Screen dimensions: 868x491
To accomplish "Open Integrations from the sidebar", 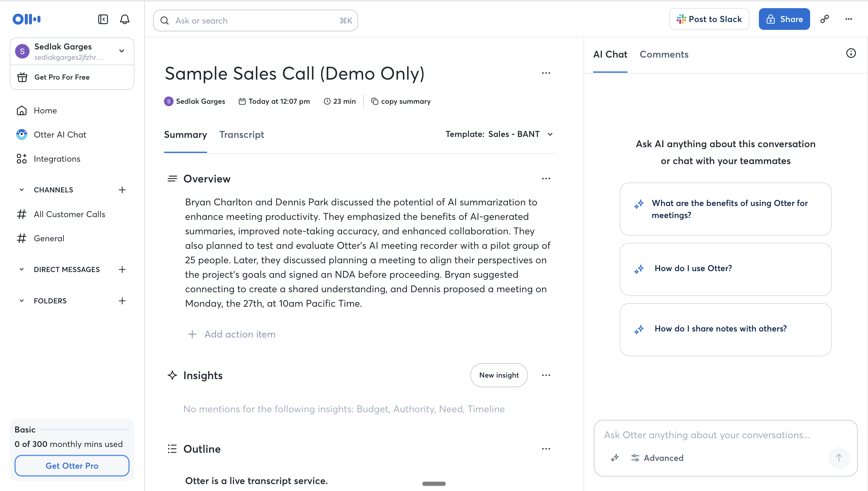I will 57,159.
